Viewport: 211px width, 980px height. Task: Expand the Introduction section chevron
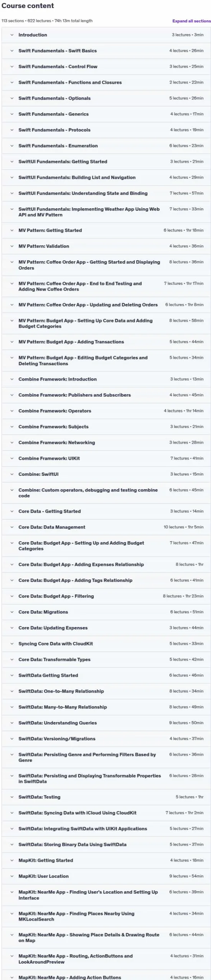click(x=12, y=35)
